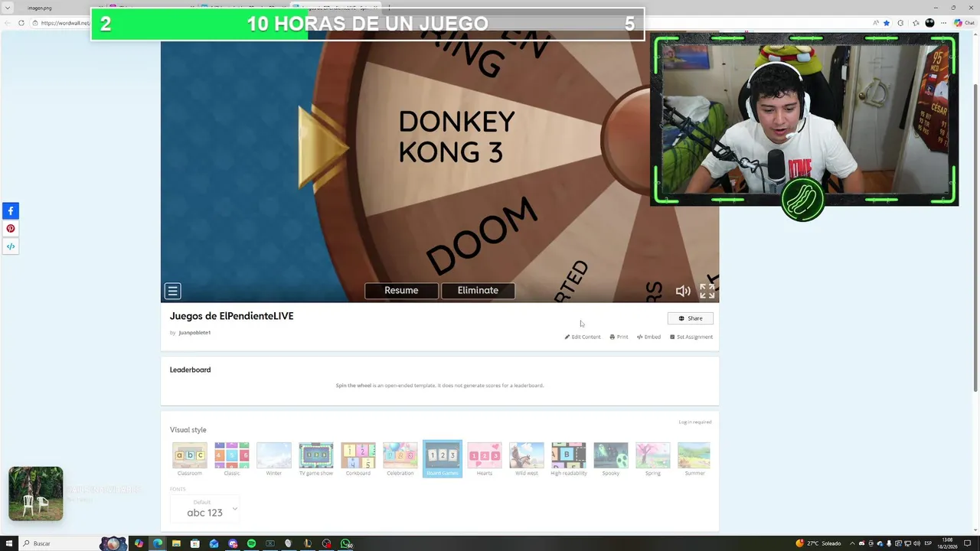Screen dimensions: 980x551
Task: Open the Windows Start menu
Action: tap(9, 543)
